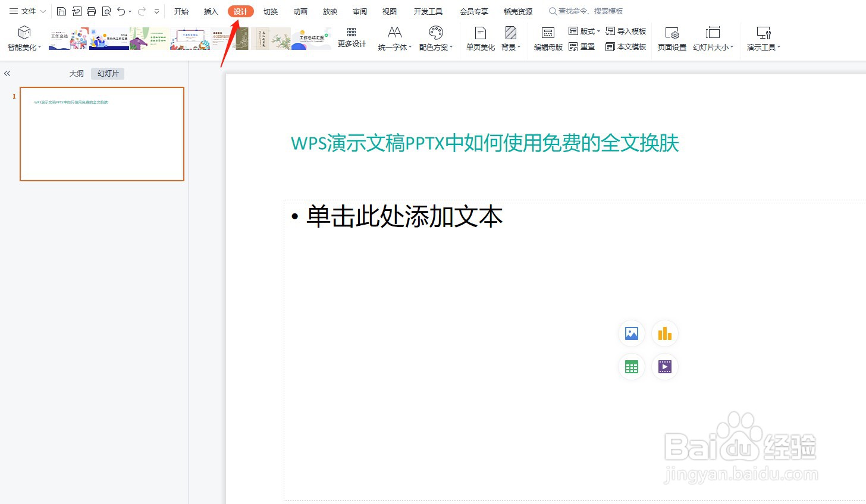Switch to the 审阅 Review tab
Screen dimensions: 866x504
tap(360, 11)
